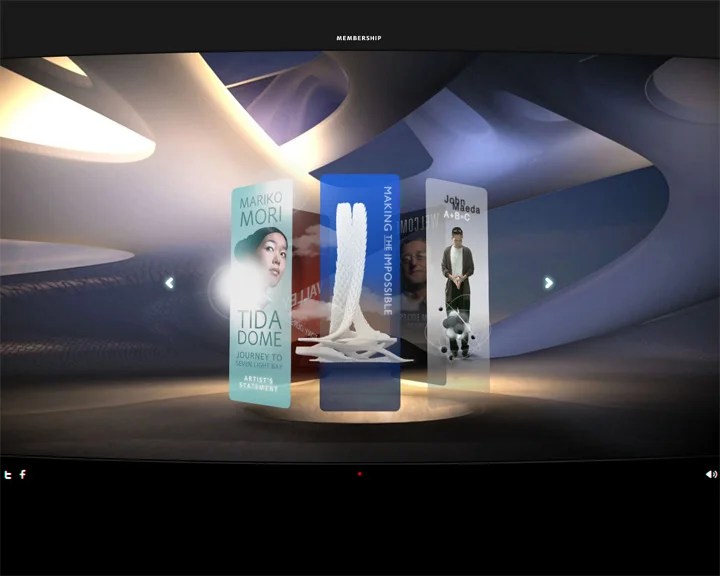Screen dimensions: 720x576
Task: Open the Mariko Mori Tida Dome panel
Action: point(261,294)
